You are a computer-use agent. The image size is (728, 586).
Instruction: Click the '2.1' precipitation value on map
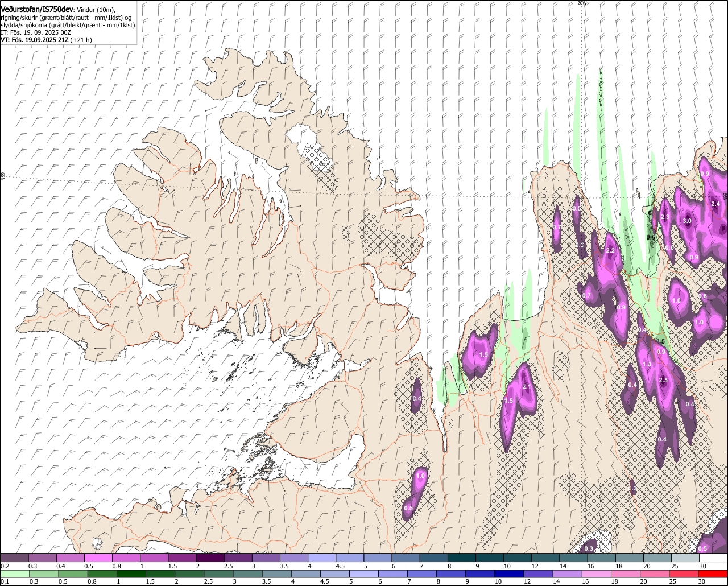pos(526,387)
